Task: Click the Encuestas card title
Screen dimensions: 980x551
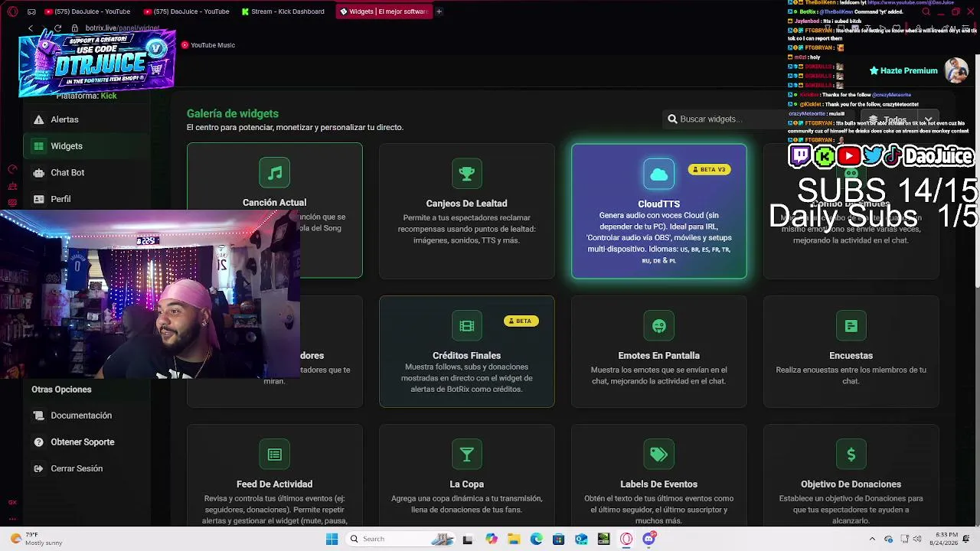Action: click(851, 356)
